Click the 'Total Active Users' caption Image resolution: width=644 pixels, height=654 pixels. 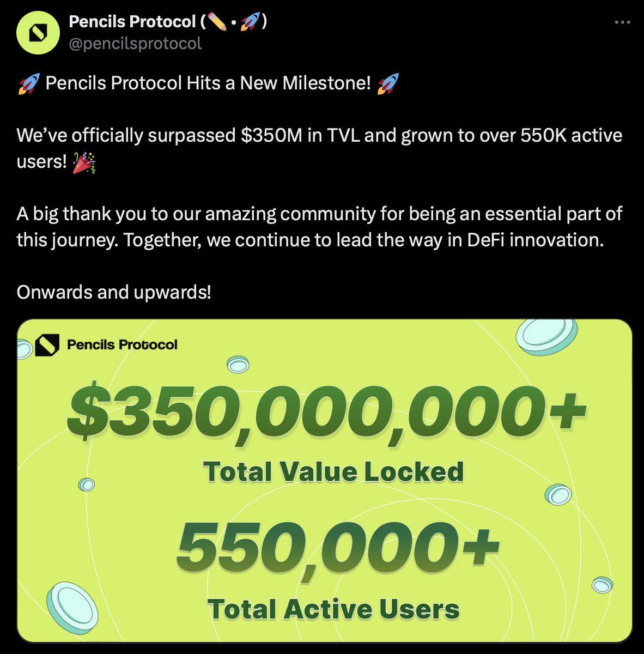[x=333, y=609]
